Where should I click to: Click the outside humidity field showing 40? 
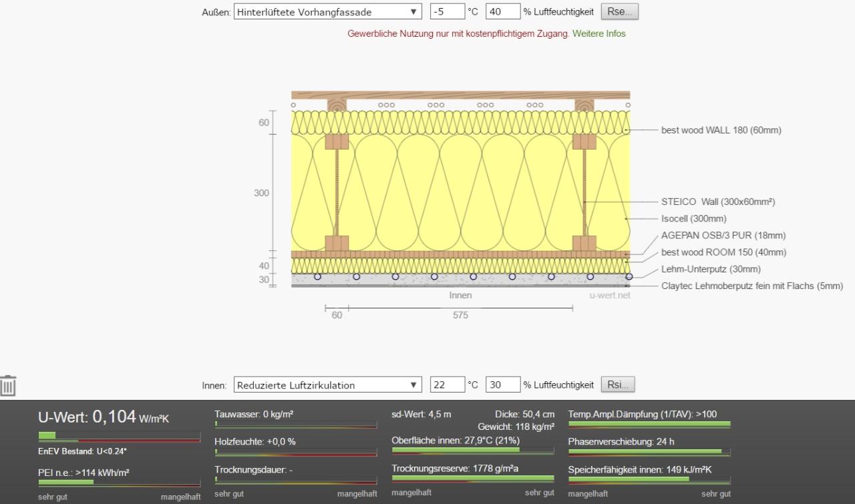click(x=503, y=11)
